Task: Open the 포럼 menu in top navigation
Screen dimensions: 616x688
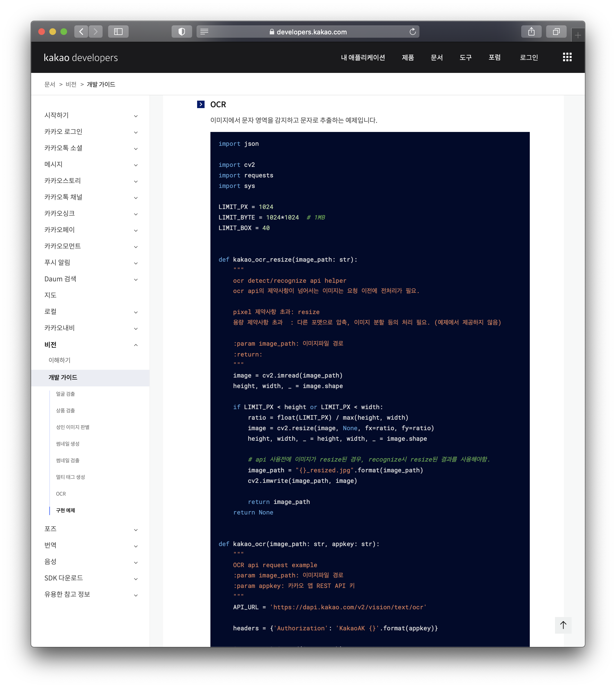Action: [495, 58]
